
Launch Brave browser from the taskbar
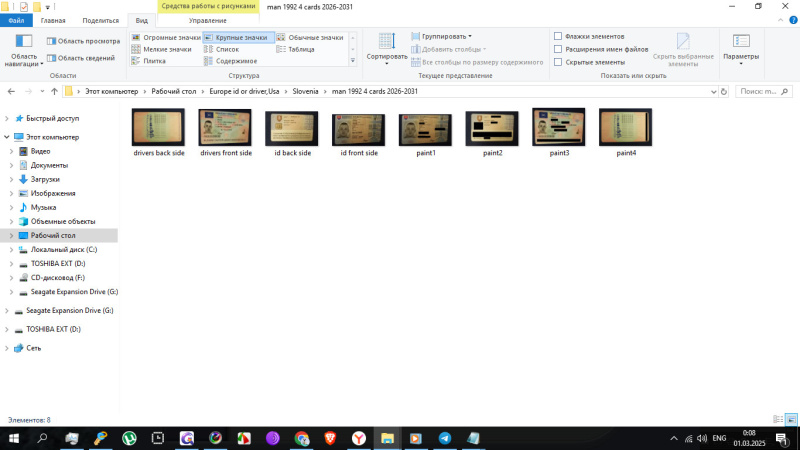click(x=330, y=438)
